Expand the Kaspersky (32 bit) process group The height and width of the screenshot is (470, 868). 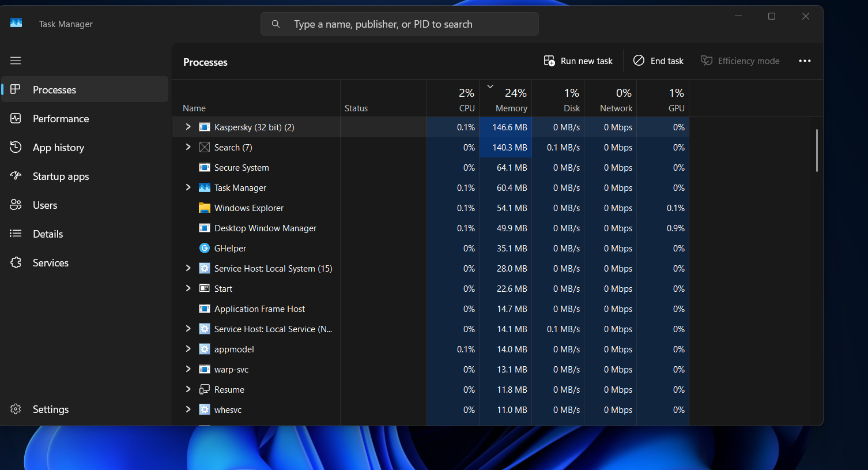click(188, 127)
